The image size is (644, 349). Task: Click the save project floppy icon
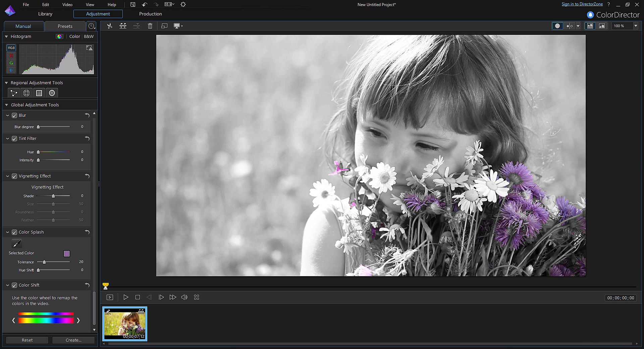(x=133, y=4)
